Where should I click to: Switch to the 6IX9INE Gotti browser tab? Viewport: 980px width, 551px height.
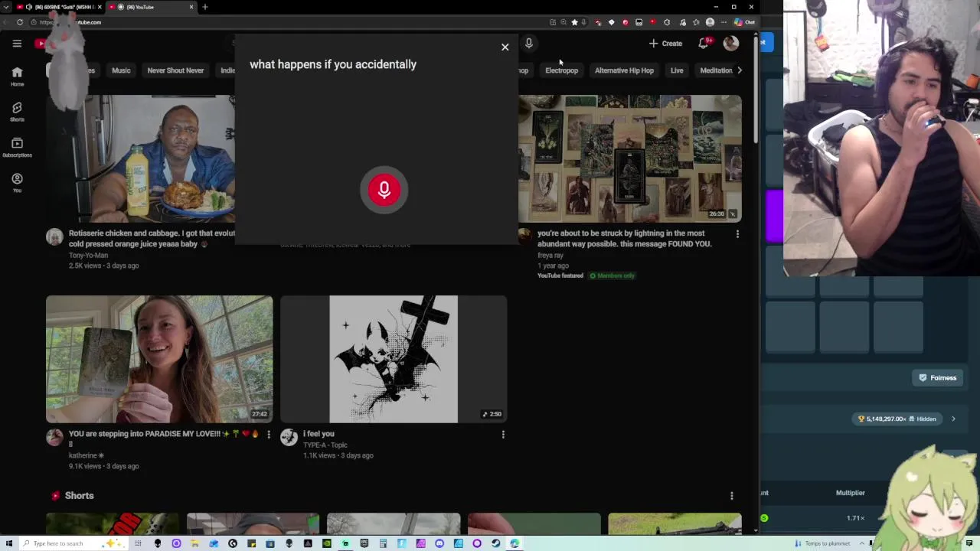(60, 7)
